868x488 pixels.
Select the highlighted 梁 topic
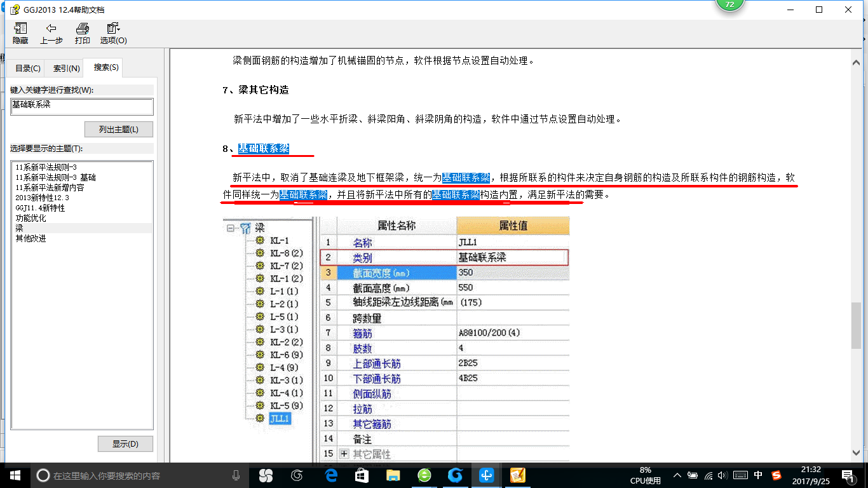coord(83,228)
